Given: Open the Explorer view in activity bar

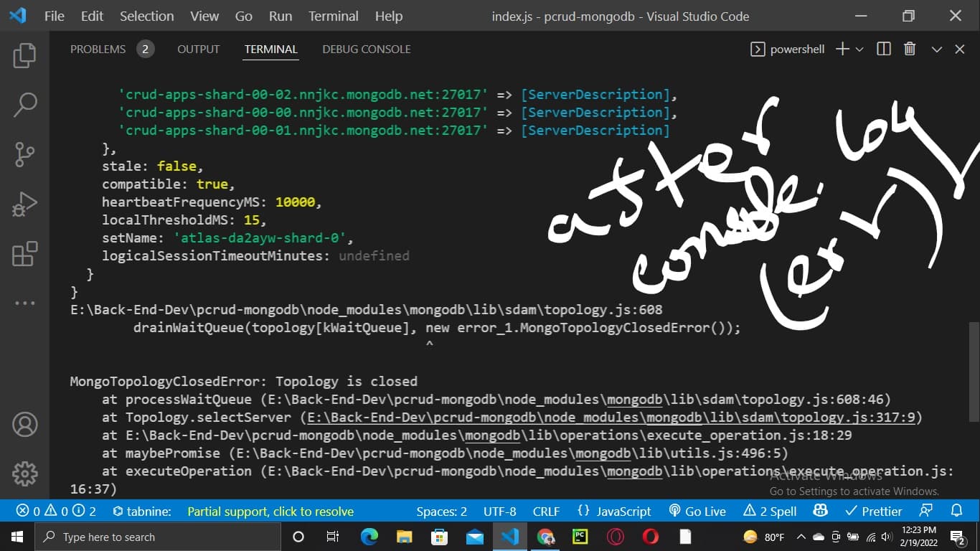Looking at the screenshot, I should tap(24, 55).
